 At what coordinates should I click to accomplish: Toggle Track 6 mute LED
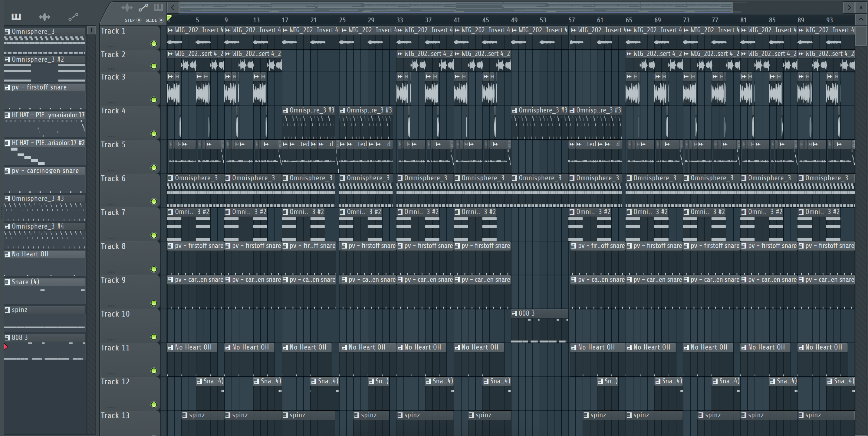coord(154,201)
